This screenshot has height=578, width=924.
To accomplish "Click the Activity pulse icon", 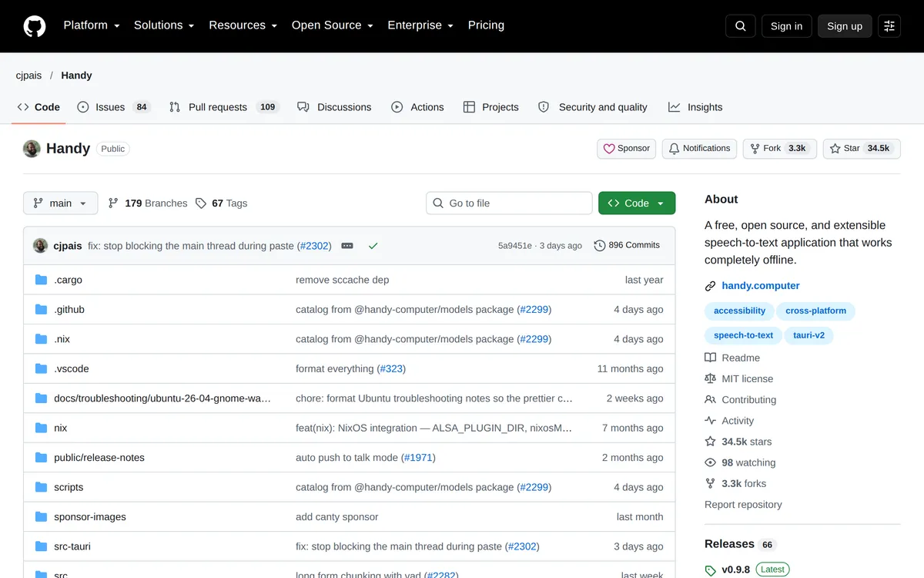I will 711,421.
